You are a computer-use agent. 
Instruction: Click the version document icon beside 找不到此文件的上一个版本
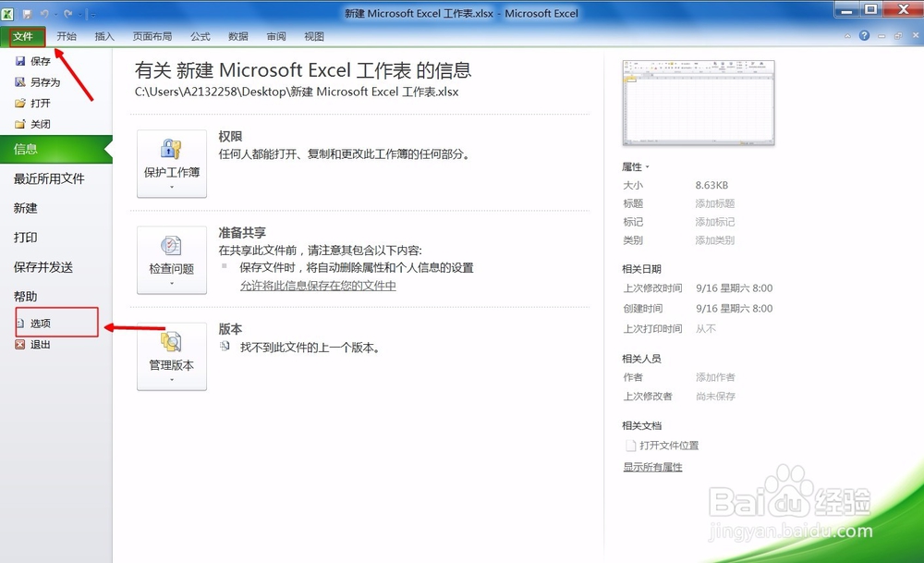click(x=225, y=347)
